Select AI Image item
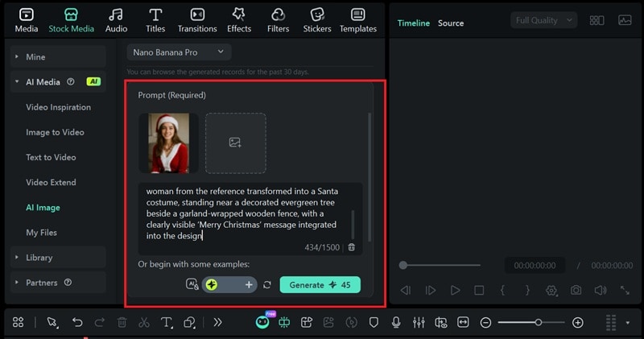 point(43,208)
